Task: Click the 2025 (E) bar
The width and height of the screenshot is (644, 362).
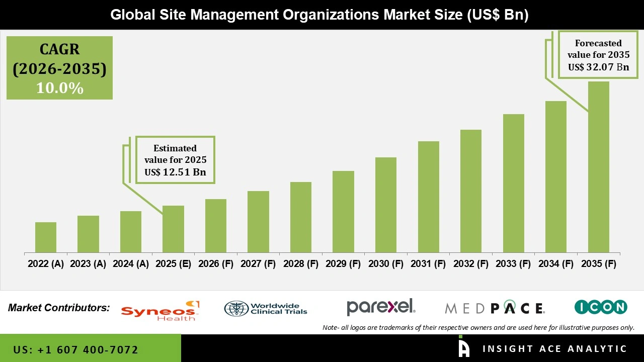Action: 173,229
